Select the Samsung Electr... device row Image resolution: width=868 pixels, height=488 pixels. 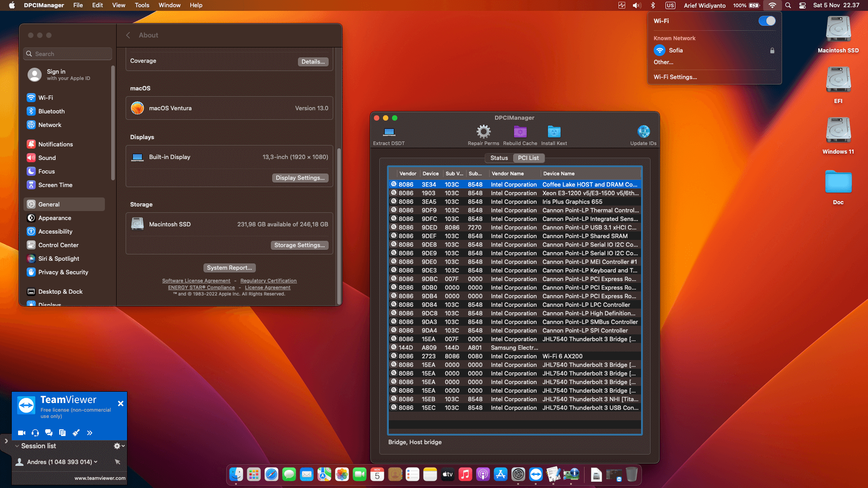click(515, 347)
